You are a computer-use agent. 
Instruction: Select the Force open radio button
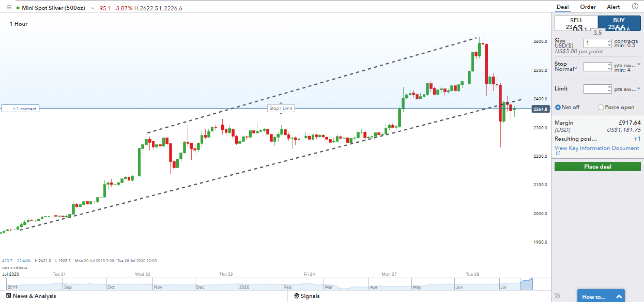(601, 107)
